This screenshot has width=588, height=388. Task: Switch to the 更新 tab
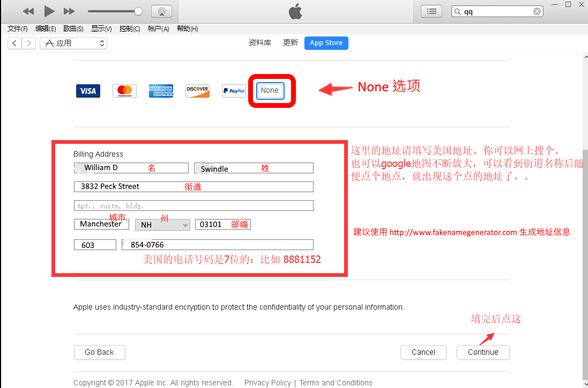[x=291, y=43]
